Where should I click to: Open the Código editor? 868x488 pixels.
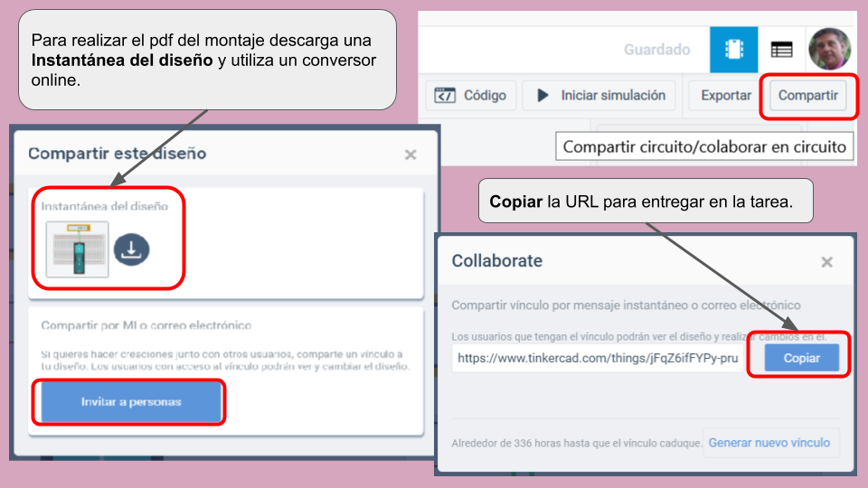471,95
